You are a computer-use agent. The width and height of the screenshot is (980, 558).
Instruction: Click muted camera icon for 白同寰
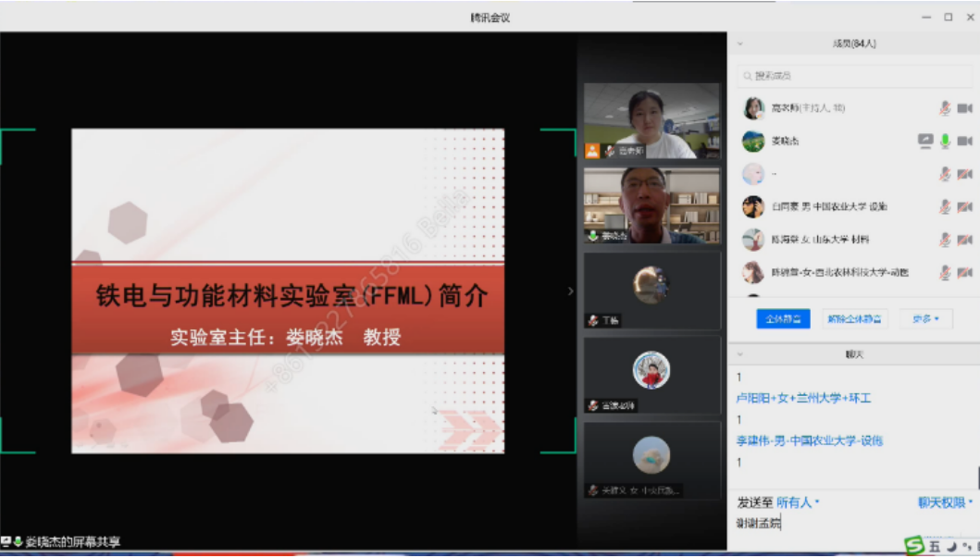(964, 206)
